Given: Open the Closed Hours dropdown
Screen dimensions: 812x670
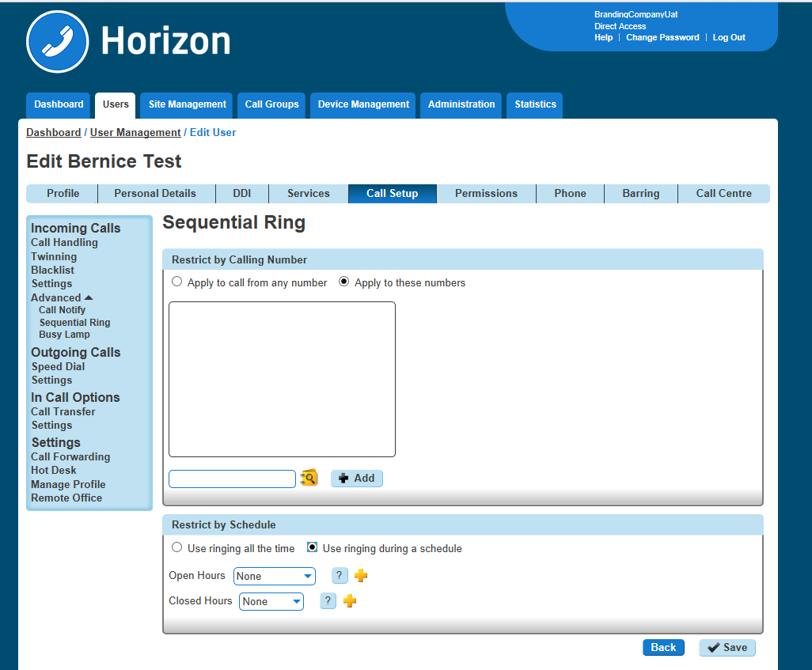Looking at the screenshot, I should coord(271,601).
